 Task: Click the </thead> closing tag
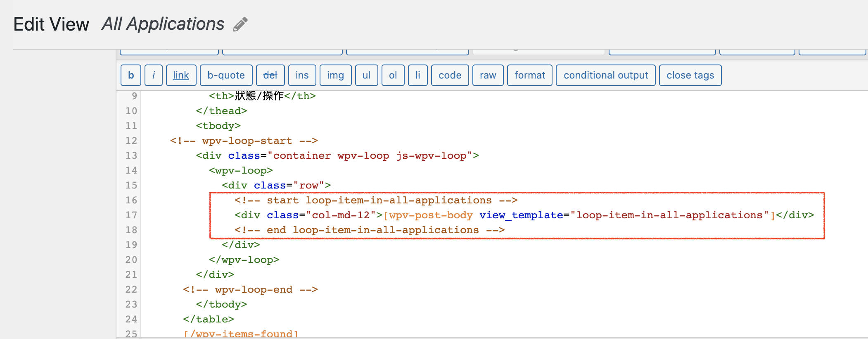coord(221,111)
